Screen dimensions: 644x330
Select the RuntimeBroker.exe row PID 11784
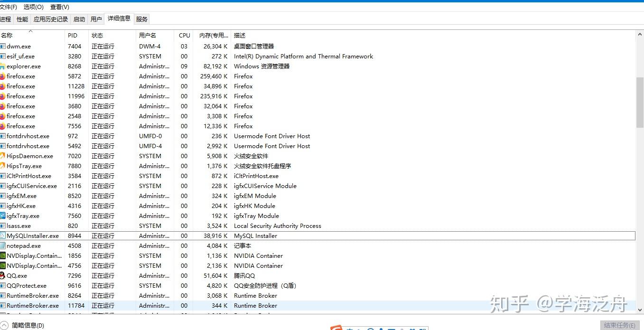[x=317, y=305]
